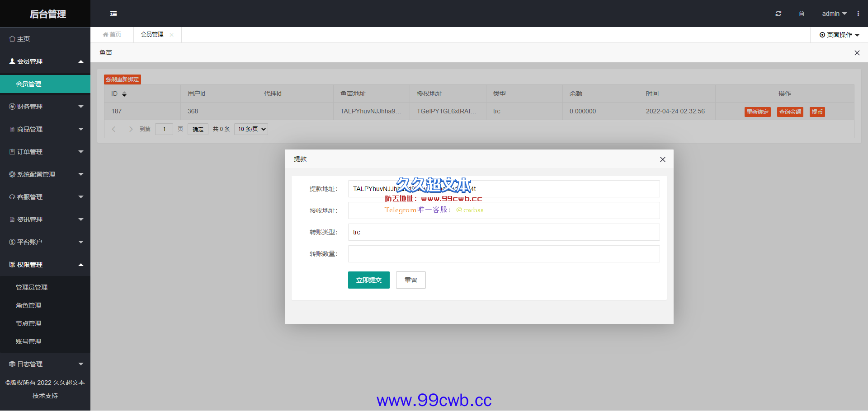This screenshot has height=411, width=868.
Task: Open 节点管理 submenu item
Action: (45, 323)
